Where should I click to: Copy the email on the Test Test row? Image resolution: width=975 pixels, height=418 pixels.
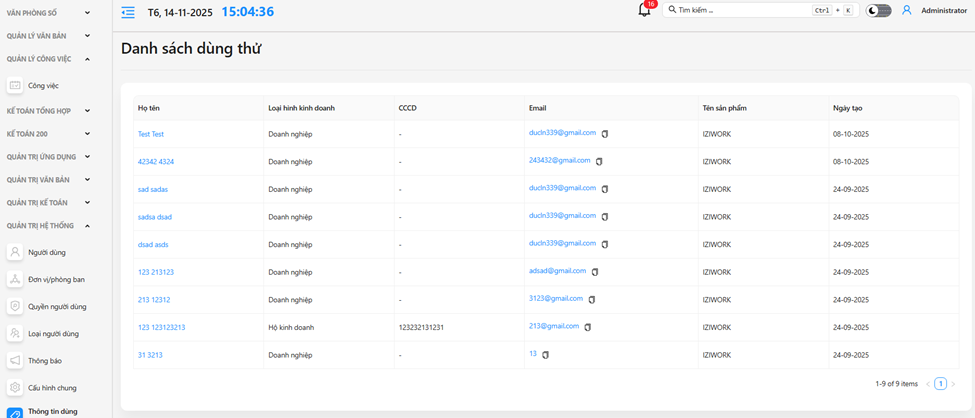[x=605, y=134]
